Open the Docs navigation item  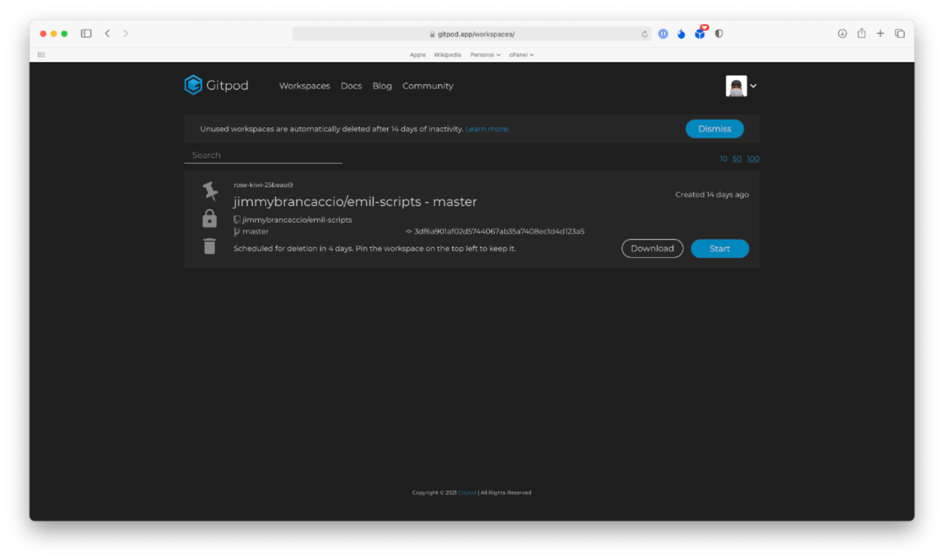coord(351,86)
